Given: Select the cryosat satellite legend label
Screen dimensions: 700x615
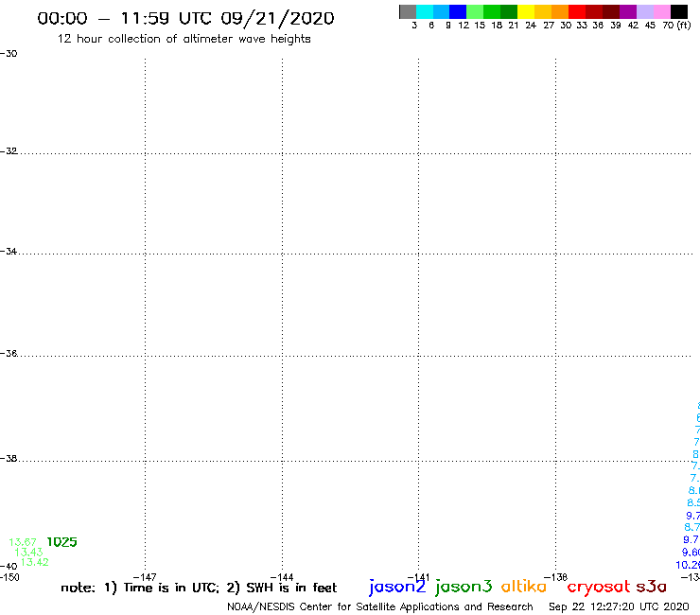Looking at the screenshot, I should (599, 587).
